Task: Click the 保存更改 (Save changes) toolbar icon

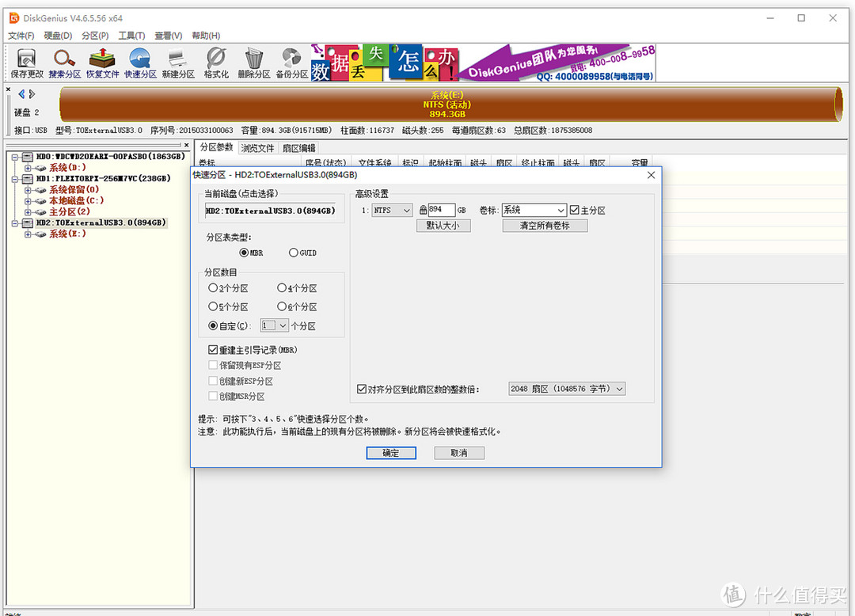Action: (26, 63)
